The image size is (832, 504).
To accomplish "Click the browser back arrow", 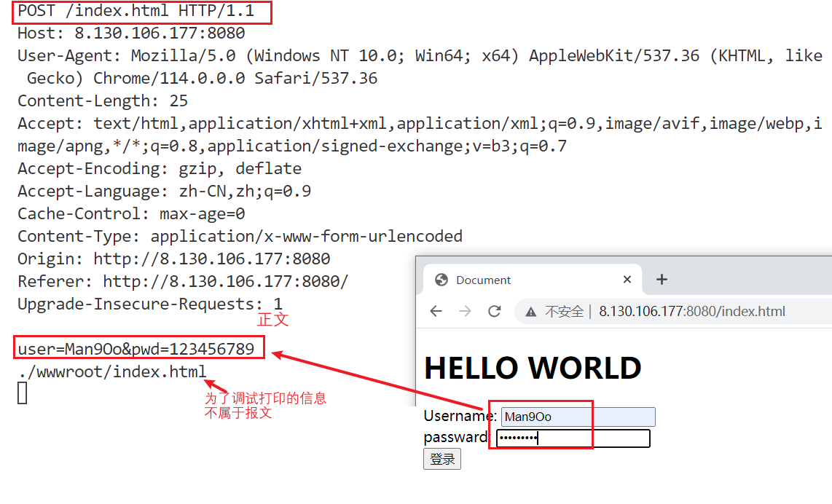I will [436, 312].
